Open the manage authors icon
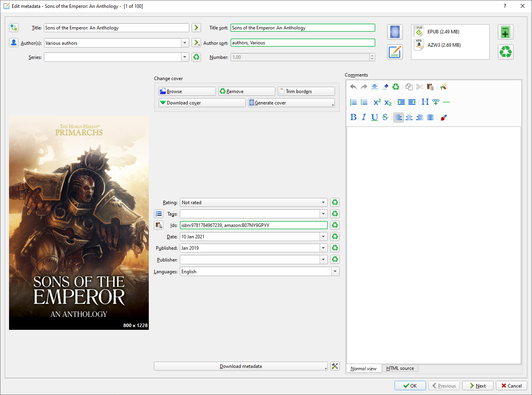Screen dimensions: 532x395 (14, 43)
